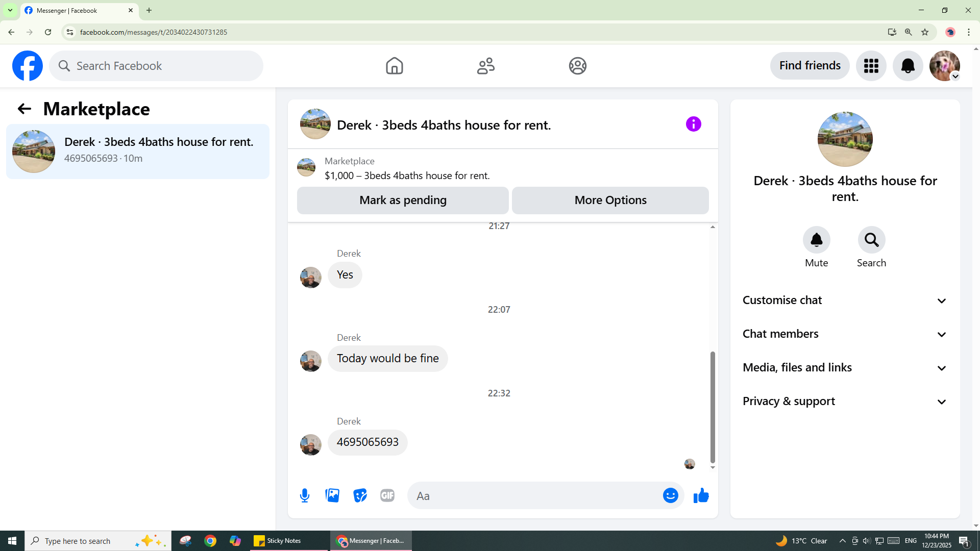Expand Privacy & support section
This screenshot has width=980, height=551.
click(845, 402)
